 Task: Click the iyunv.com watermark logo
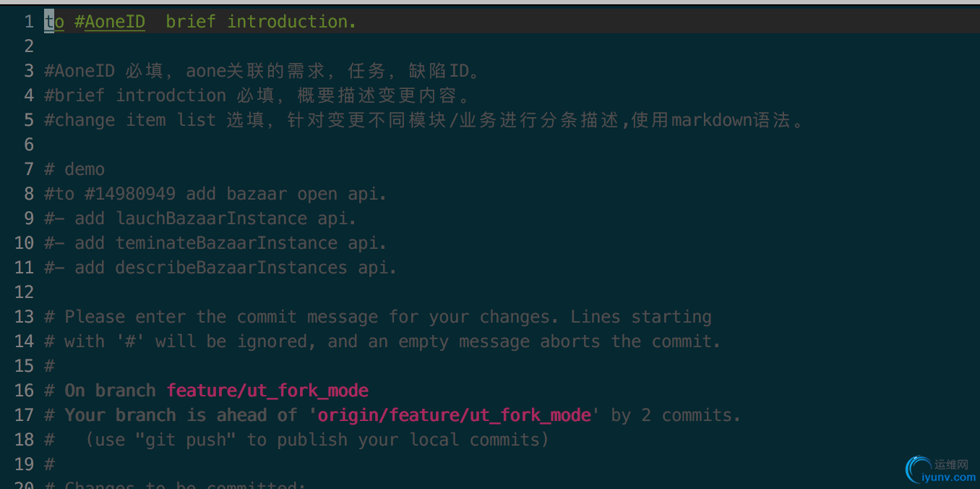tap(941, 470)
